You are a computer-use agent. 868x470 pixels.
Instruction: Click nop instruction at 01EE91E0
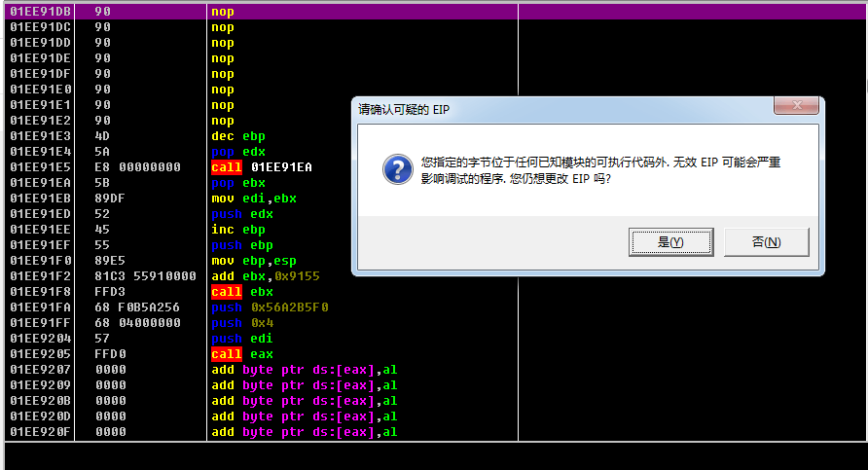pyautogui.click(x=223, y=90)
